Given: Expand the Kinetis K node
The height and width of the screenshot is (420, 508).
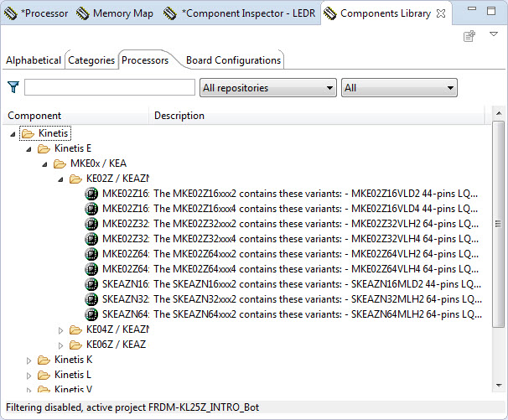Looking at the screenshot, I should pyautogui.click(x=29, y=360).
